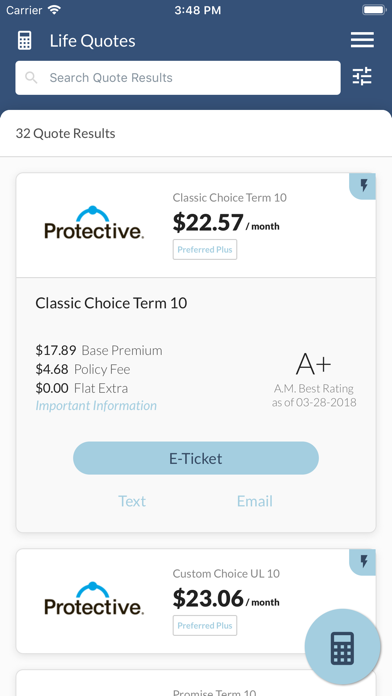Screen dimensions: 392x696
Task: Tap the A+ A.M. Best Rating
Action: pyautogui.click(x=314, y=380)
